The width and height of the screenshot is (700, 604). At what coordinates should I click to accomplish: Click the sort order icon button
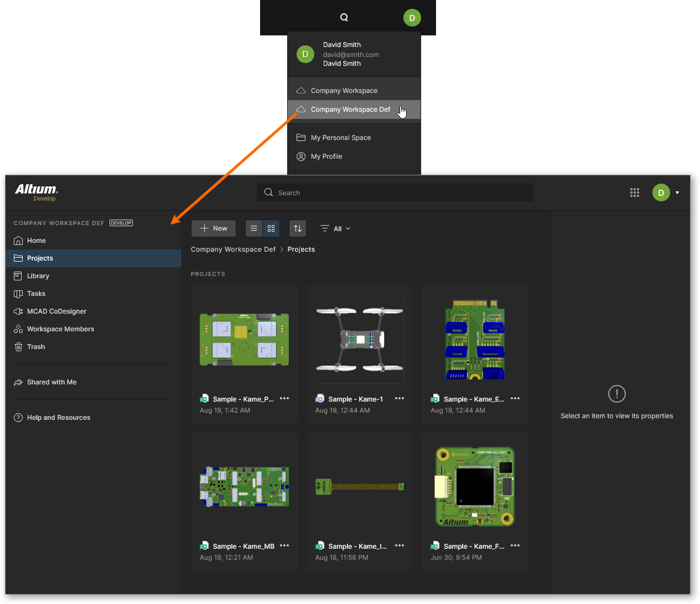pyautogui.click(x=298, y=228)
